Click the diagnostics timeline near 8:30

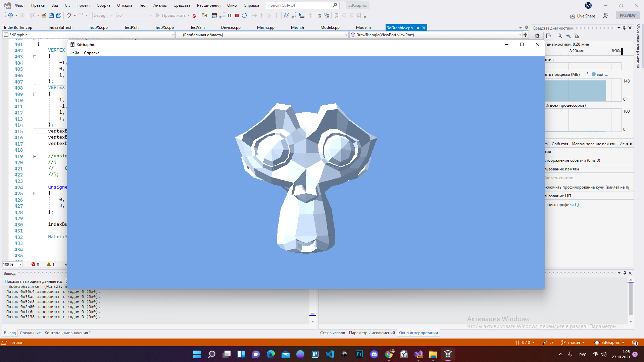pos(617,52)
